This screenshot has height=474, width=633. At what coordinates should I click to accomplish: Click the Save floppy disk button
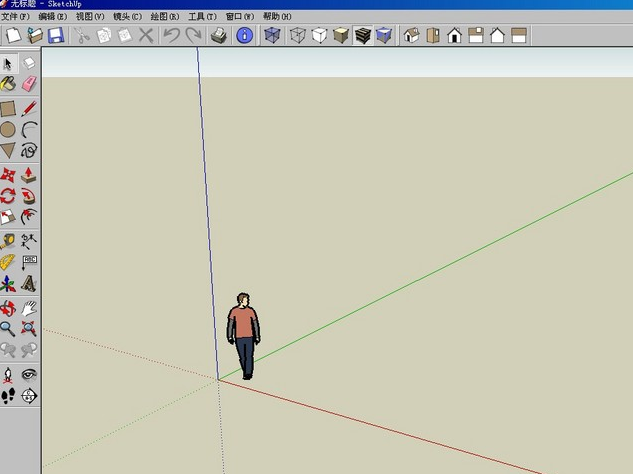click(x=56, y=36)
